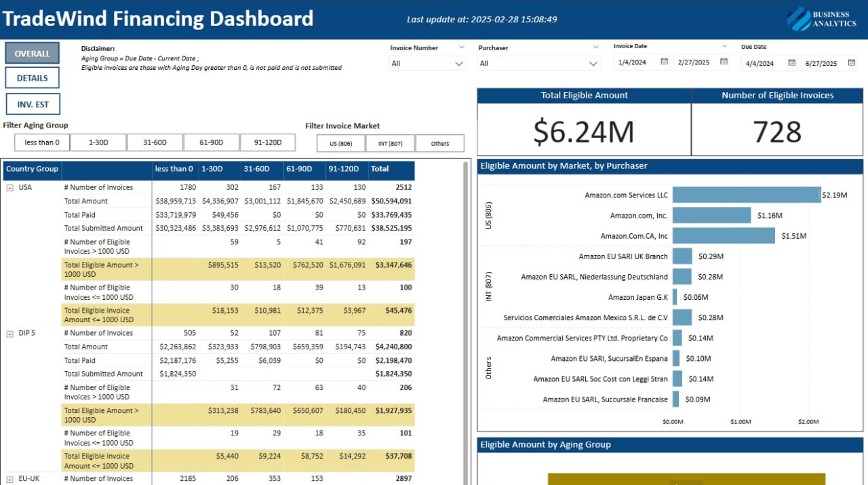Screen dimensions: 868x485
Task: Edit the due end date 6/27/2025 field
Action: point(823,63)
